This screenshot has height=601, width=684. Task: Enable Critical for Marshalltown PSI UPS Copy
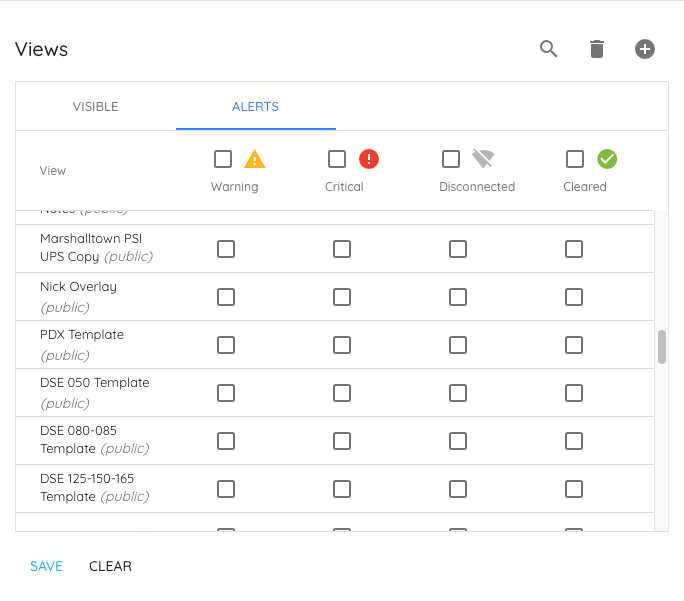coord(342,249)
